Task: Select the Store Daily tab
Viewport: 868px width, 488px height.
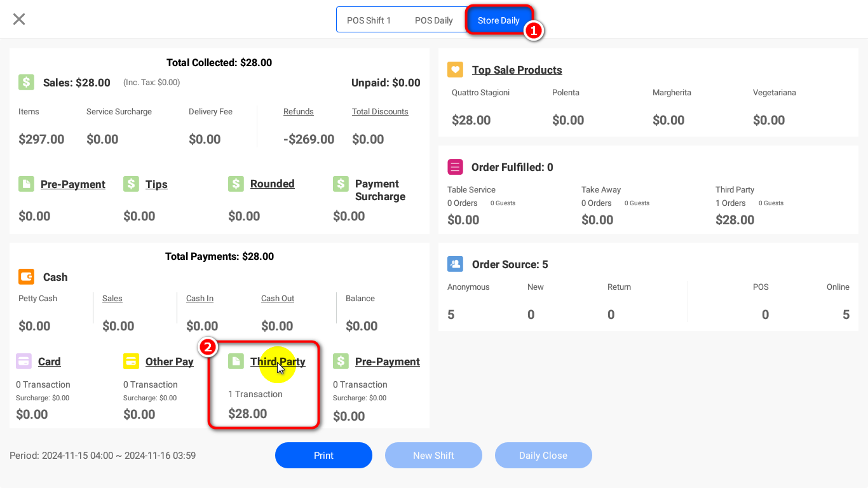Action: (x=499, y=20)
